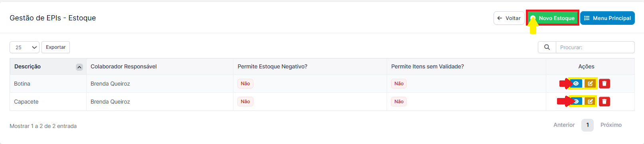Edit the Capacete stock entry
Viewport: 644px width, 144px height.
pyautogui.click(x=590, y=102)
